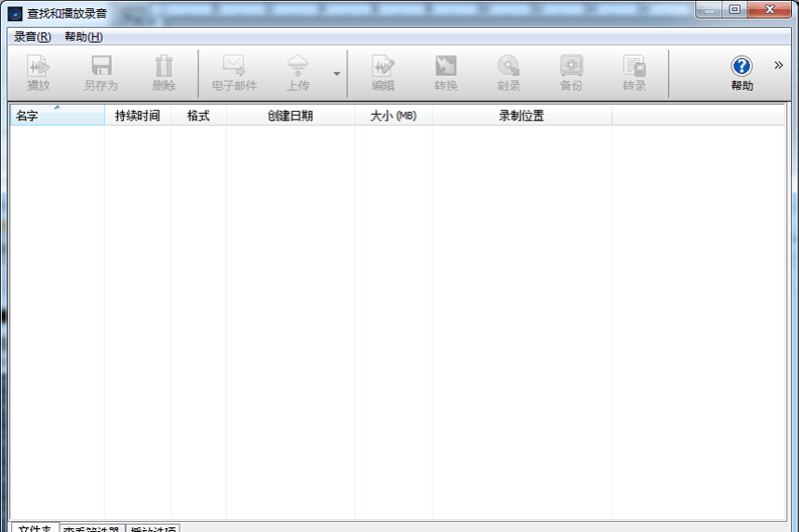
Task: Sort by the 创建日期 column header
Action: (x=291, y=116)
